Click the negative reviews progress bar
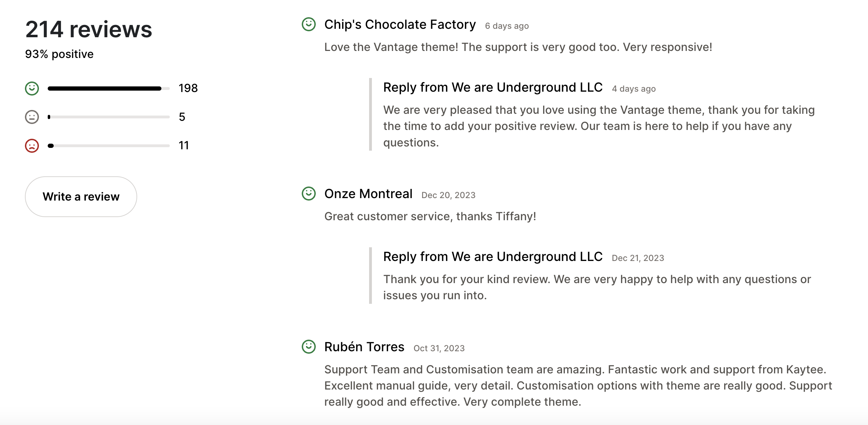Screen dimensions: 868x425 pyautogui.click(x=109, y=145)
